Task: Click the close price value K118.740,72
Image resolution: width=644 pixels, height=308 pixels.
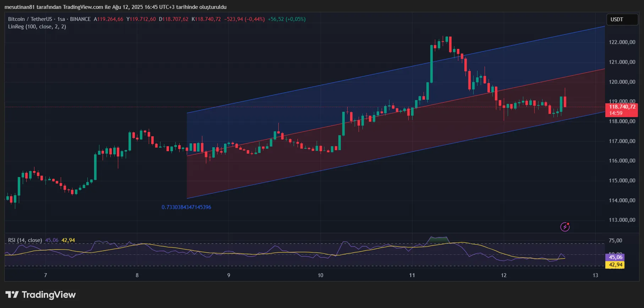Action: [206, 19]
